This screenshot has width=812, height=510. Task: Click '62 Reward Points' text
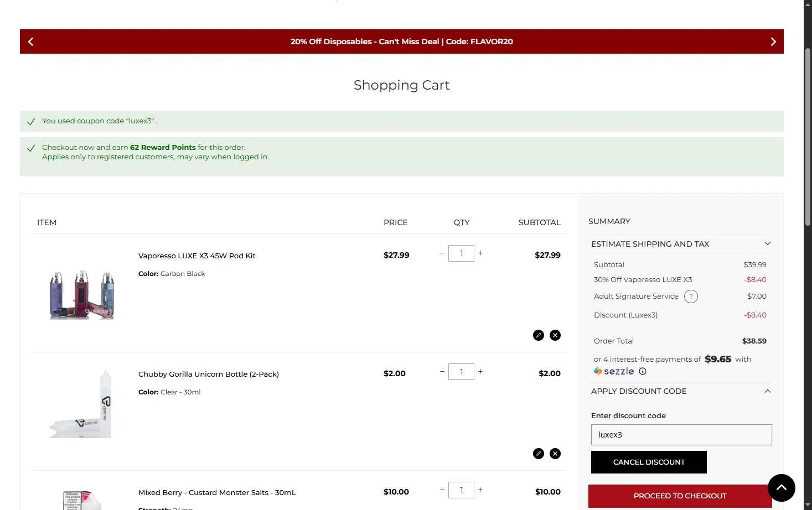tap(163, 147)
